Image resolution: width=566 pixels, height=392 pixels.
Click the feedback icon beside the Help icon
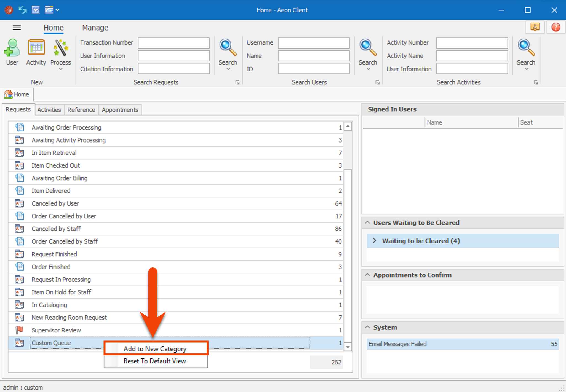tap(535, 27)
